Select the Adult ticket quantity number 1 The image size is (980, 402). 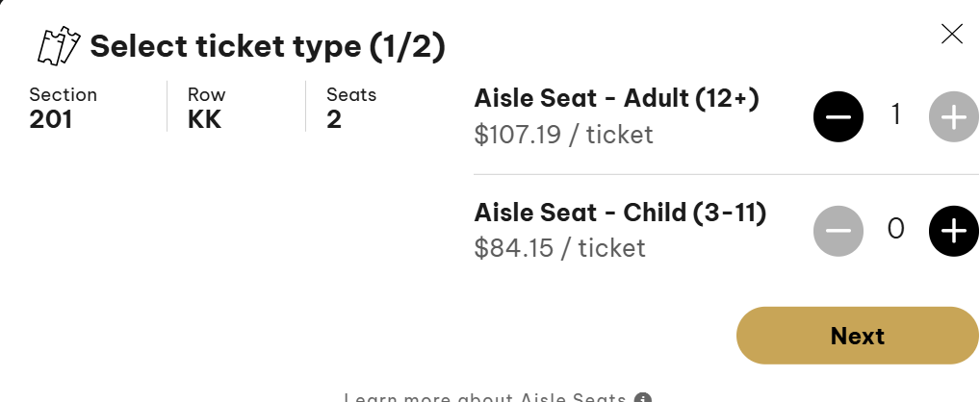[x=895, y=116]
